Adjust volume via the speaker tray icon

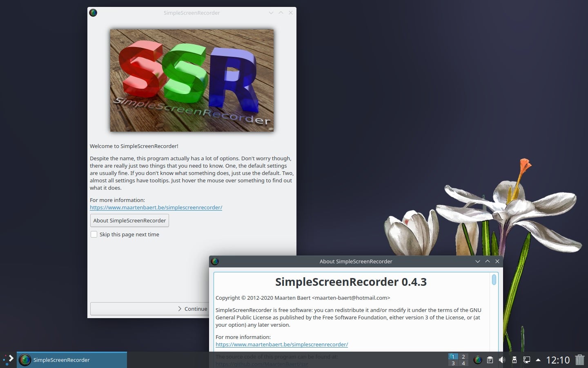point(502,360)
